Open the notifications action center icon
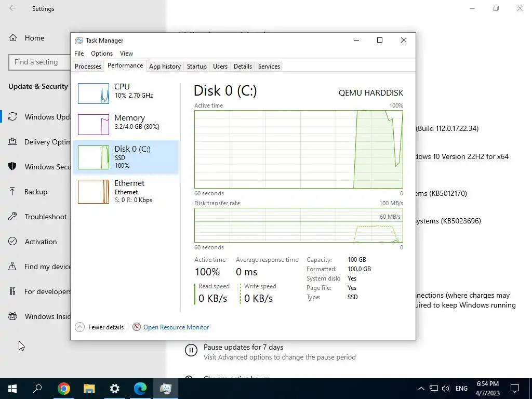532x399 pixels. (x=515, y=389)
